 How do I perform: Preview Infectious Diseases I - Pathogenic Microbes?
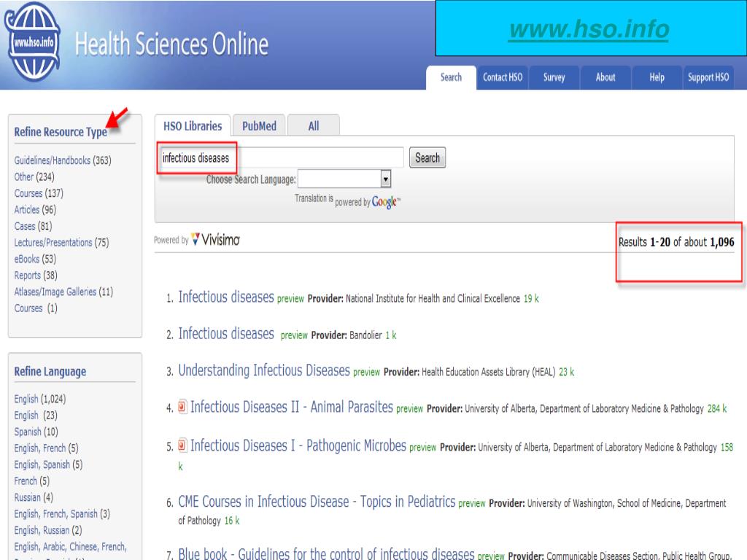422,447
